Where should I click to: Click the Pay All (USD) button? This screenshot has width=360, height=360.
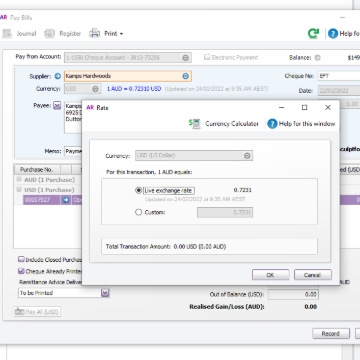point(37,312)
